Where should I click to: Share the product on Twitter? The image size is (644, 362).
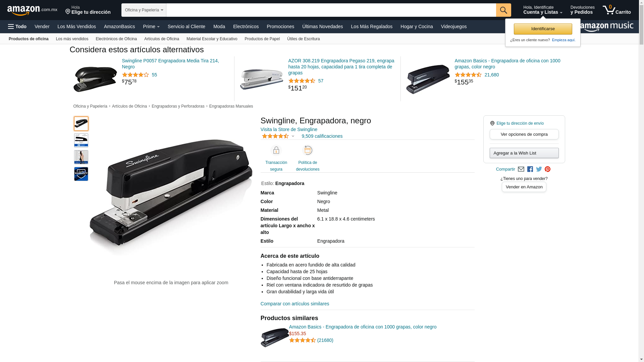coord(539,169)
